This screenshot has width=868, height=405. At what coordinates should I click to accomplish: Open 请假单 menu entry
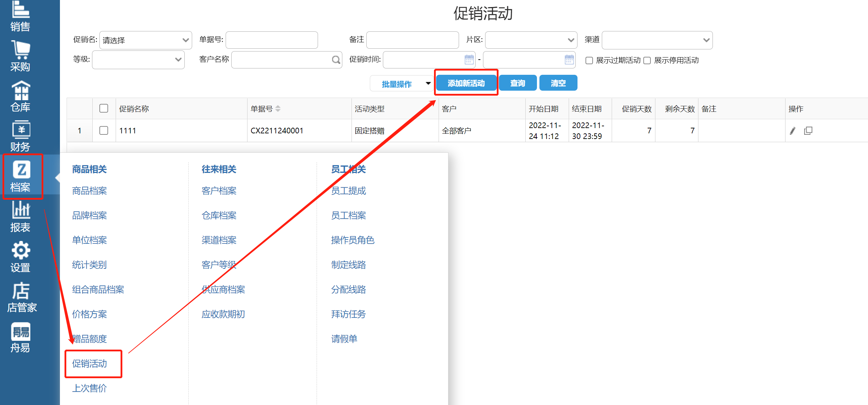pos(344,339)
